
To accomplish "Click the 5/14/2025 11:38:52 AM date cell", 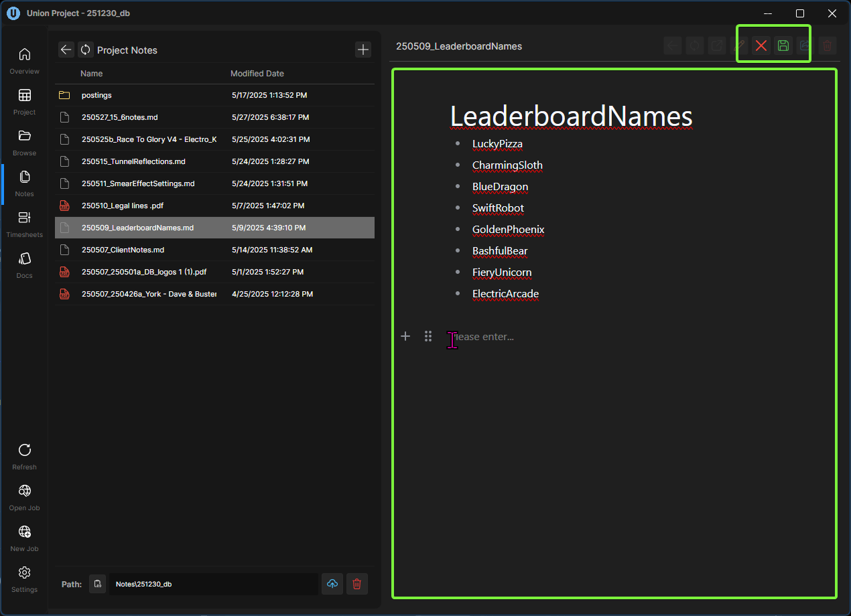I will click(x=272, y=250).
